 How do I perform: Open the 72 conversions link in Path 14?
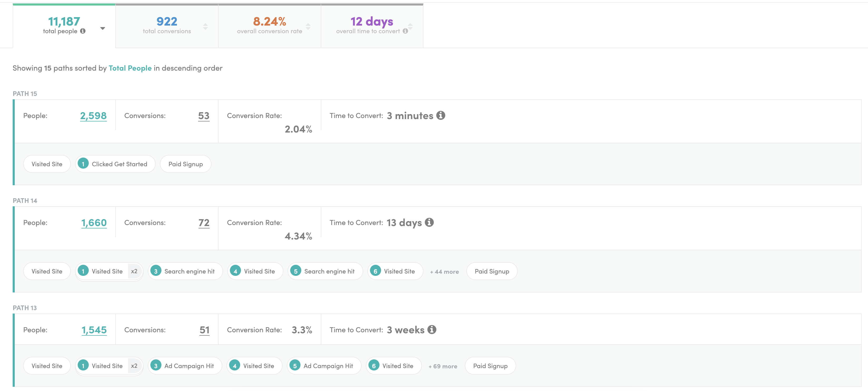204,223
